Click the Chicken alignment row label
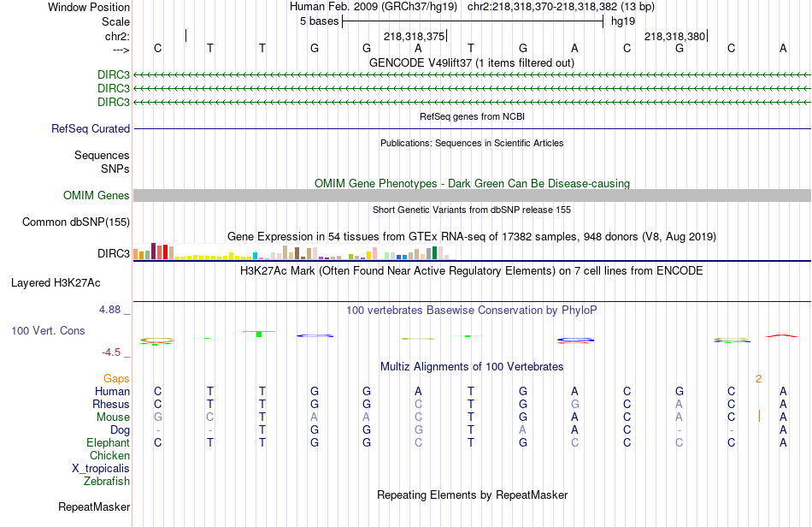This screenshot has height=527, width=812. [109, 455]
